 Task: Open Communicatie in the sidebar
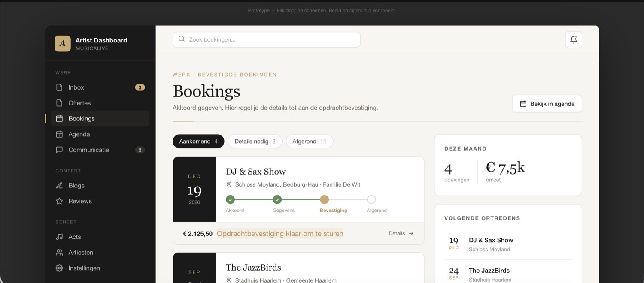point(100,150)
